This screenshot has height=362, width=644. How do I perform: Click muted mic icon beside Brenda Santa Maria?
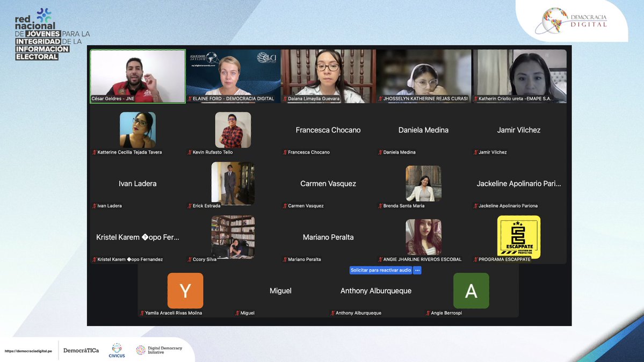click(380, 206)
